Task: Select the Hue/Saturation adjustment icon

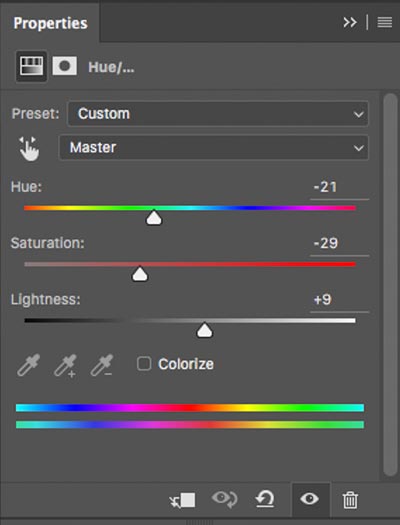Action: click(x=31, y=66)
